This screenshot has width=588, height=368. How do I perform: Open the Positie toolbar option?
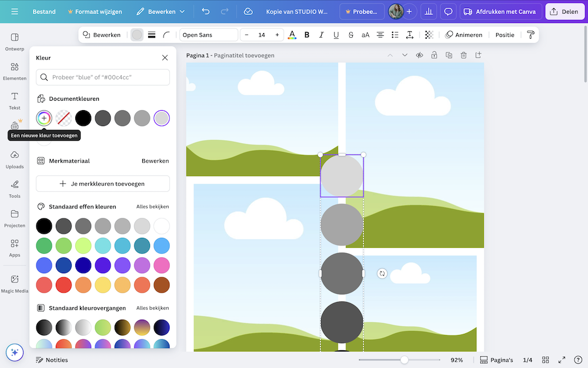[505, 35]
